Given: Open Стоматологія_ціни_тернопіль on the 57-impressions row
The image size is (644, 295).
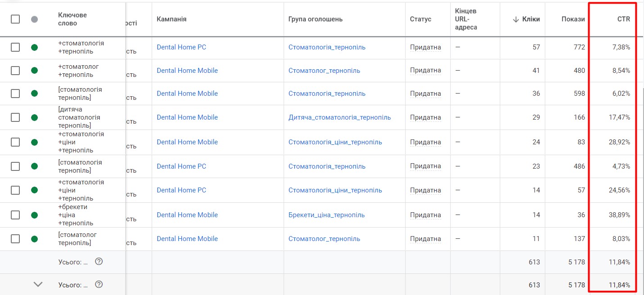Looking at the screenshot, I should click(x=335, y=190).
